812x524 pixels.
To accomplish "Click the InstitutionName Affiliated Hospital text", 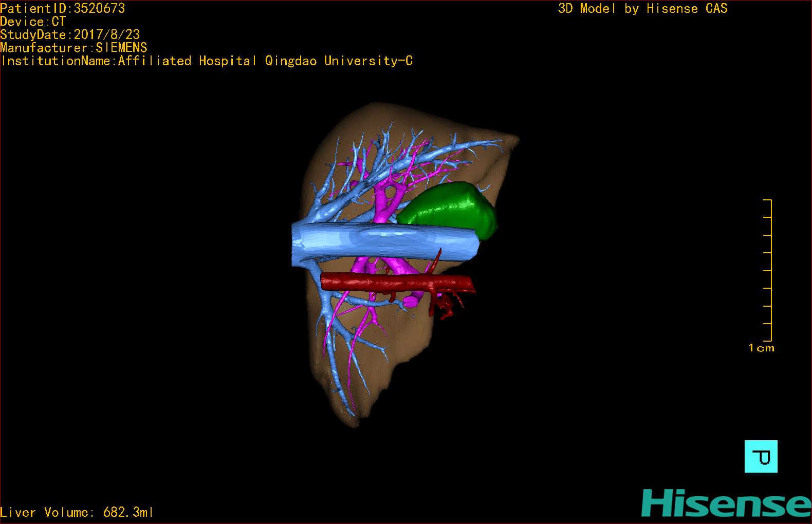I will pos(207,61).
